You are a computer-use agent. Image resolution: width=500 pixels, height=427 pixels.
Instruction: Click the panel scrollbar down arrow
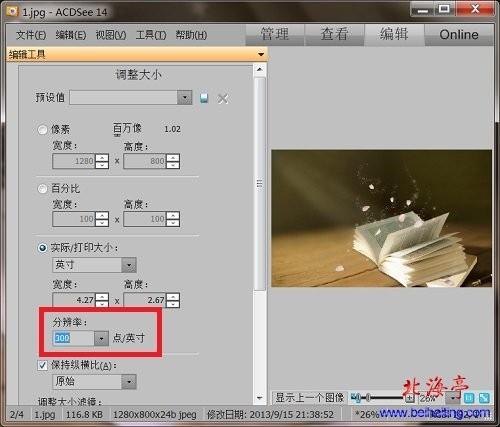[260, 398]
